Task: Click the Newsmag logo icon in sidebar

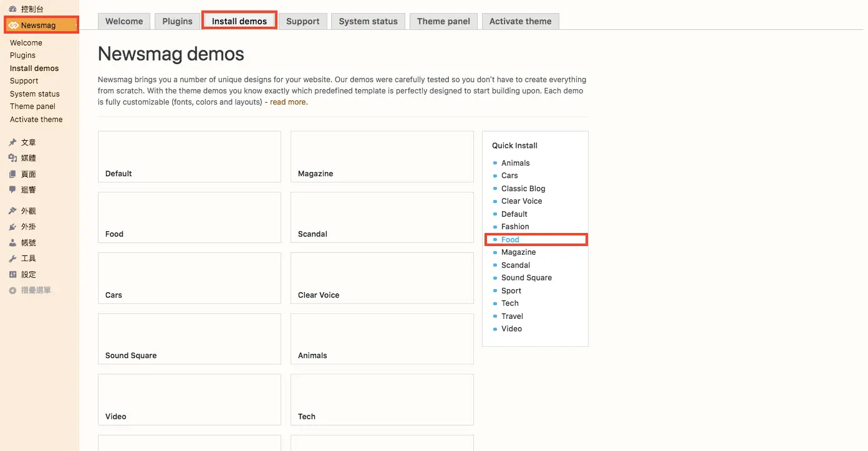Action: 13,26
